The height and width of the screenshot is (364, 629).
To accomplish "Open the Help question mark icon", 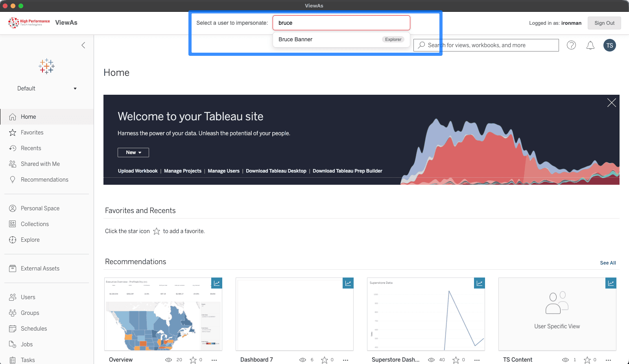I will click(x=571, y=45).
